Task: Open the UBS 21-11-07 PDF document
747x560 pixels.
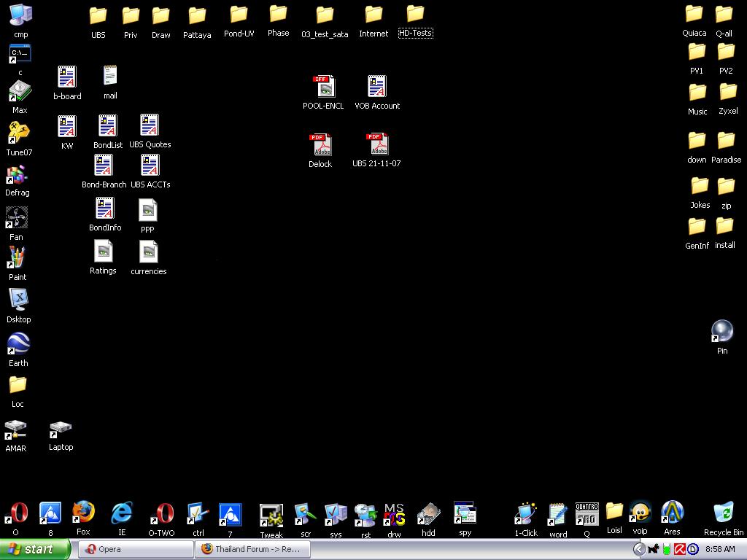Action: click(376, 145)
